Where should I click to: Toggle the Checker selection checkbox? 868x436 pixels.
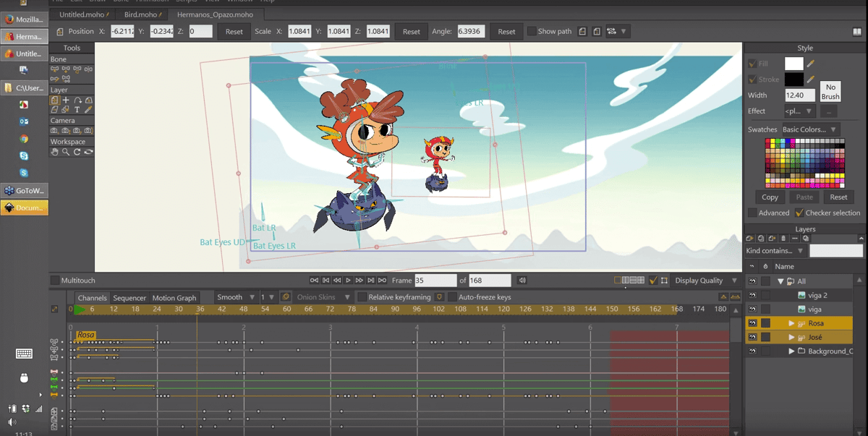(x=799, y=213)
